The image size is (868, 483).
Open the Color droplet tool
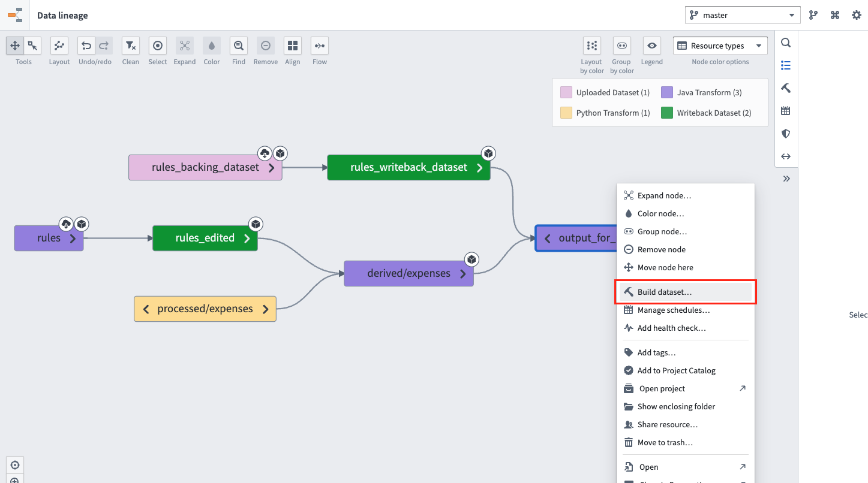212,46
